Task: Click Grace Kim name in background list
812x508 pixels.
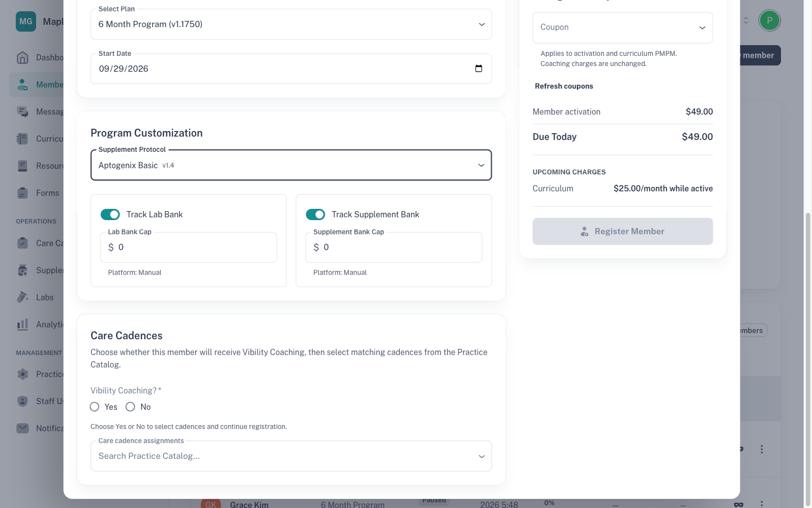Action: click(249, 504)
